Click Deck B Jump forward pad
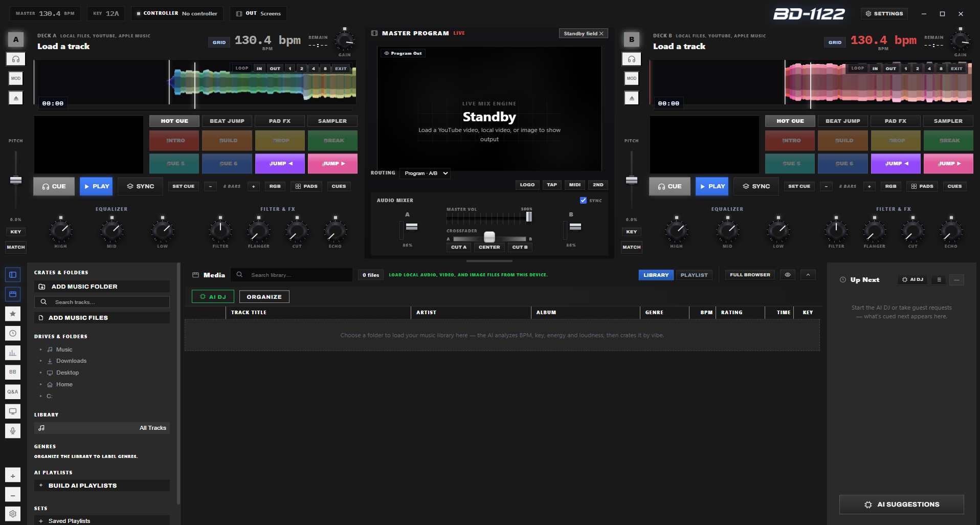This screenshot has height=525, width=980. pyautogui.click(x=949, y=164)
